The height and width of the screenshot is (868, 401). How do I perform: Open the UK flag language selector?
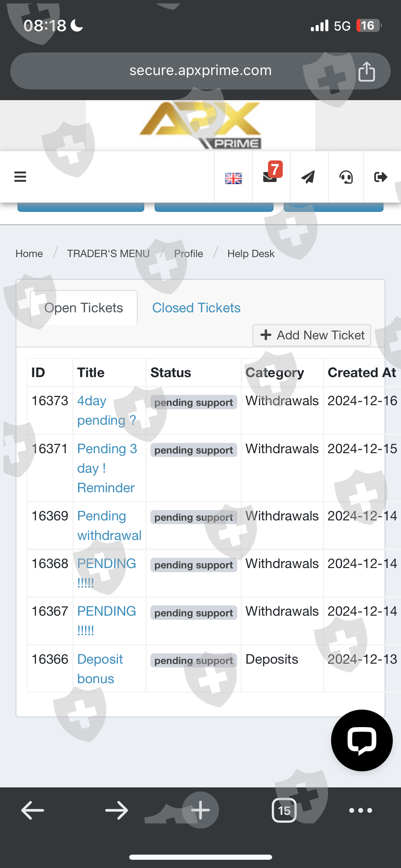(233, 178)
